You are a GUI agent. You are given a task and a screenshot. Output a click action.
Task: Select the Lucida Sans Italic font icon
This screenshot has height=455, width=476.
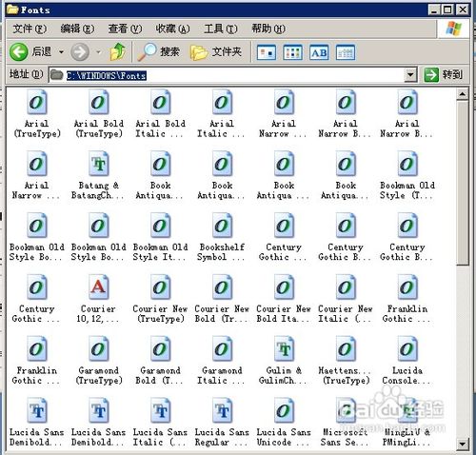point(161,411)
